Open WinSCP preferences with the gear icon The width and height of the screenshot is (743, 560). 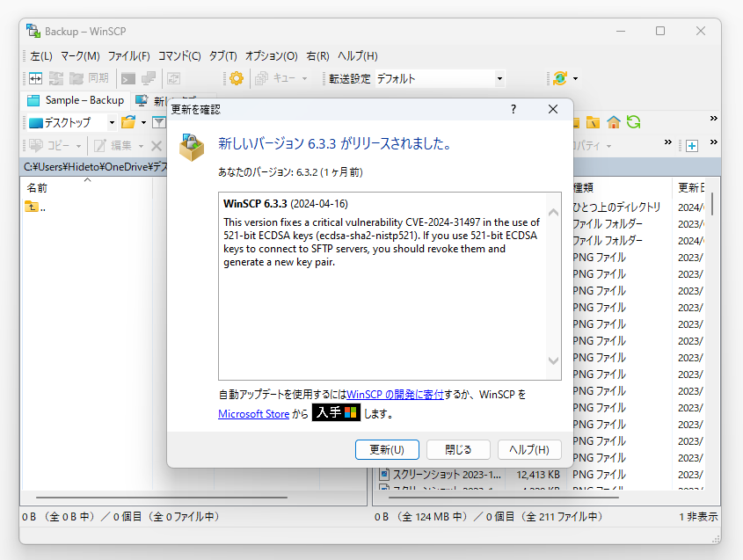tap(235, 78)
